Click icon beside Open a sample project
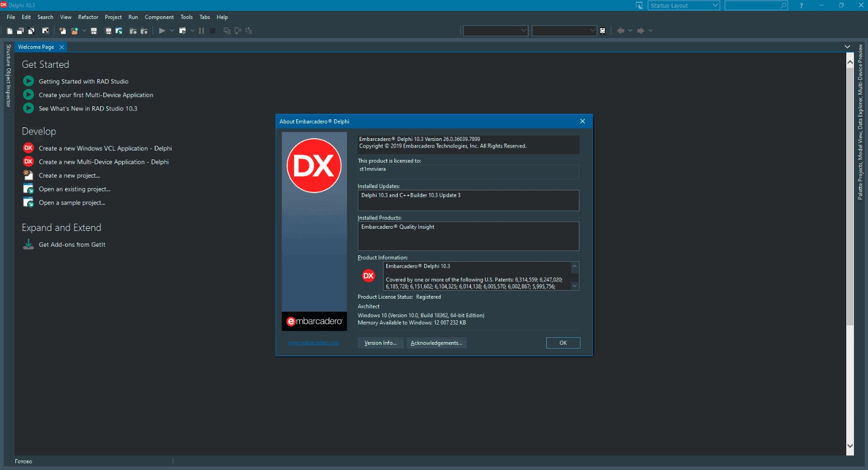The image size is (868, 470). (28, 202)
